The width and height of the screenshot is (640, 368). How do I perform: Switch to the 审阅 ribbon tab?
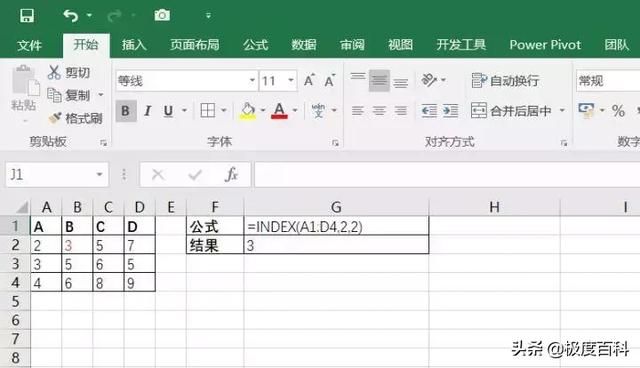(x=352, y=44)
